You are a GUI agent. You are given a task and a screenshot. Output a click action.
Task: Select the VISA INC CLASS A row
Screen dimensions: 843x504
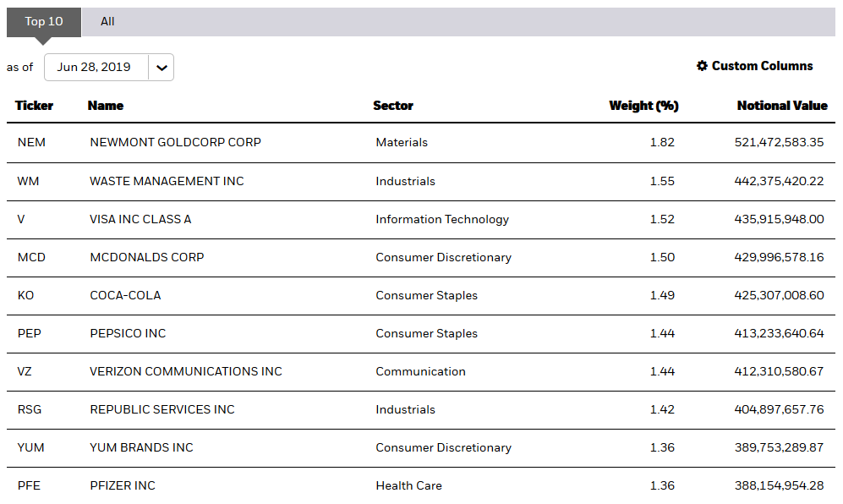tap(140, 219)
